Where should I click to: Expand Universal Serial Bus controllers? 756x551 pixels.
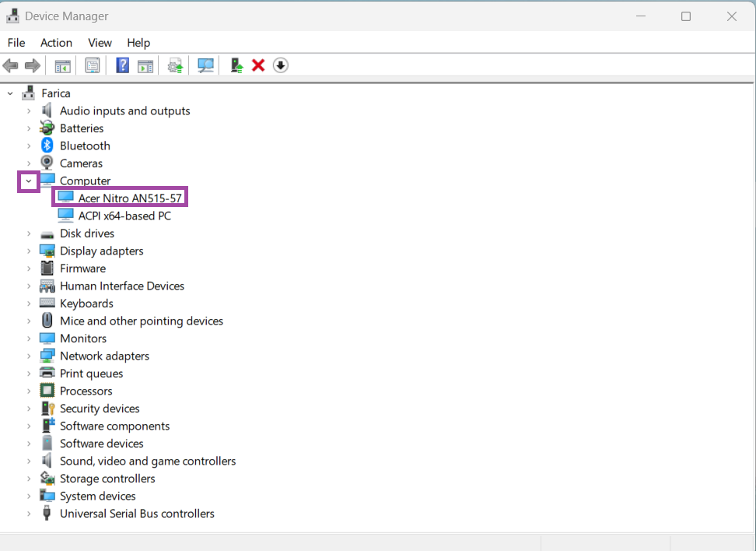[x=29, y=514]
